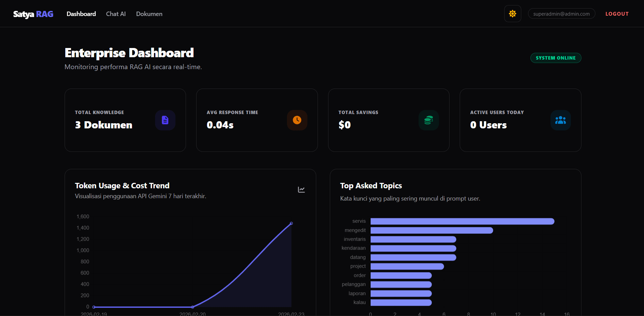Click the Satya RAG logo
Image resolution: width=644 pixels, height=316 pixels.
point(33,14)
